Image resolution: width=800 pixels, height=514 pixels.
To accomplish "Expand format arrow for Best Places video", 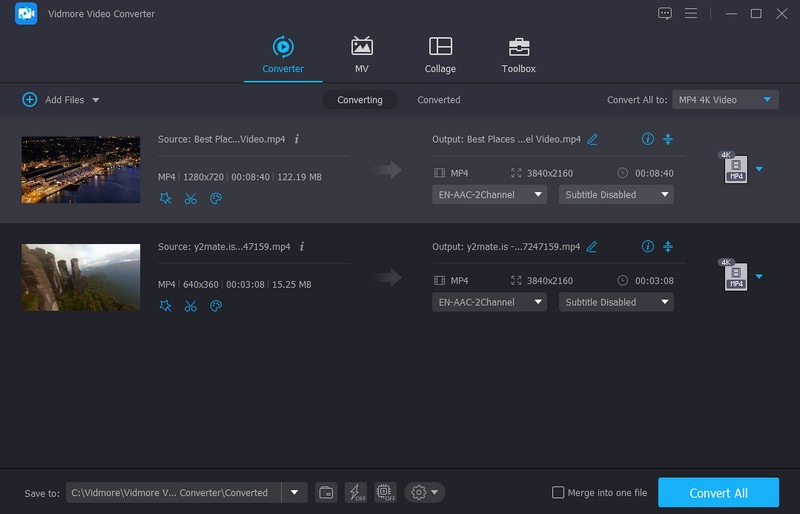I will coord(759,169).
